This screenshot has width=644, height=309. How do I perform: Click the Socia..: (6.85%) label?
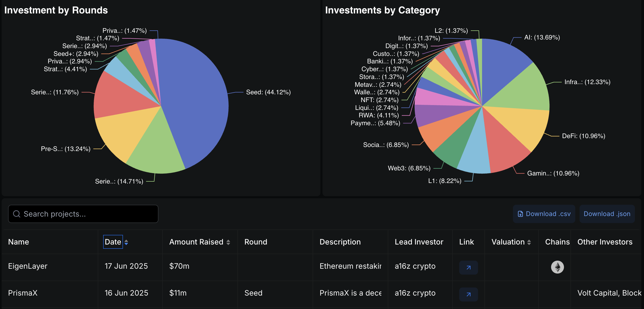tap(386, 145)
